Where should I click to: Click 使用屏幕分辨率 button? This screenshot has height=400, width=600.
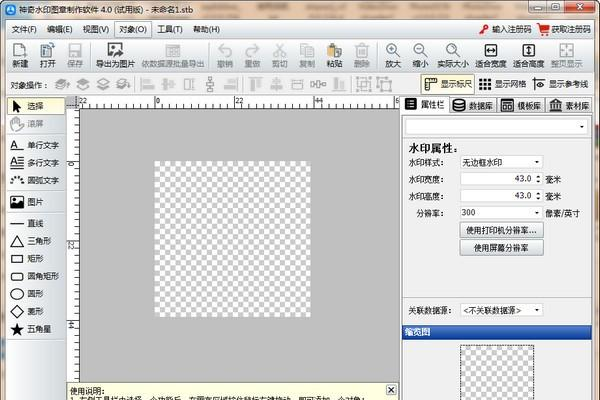coord(501,248)
